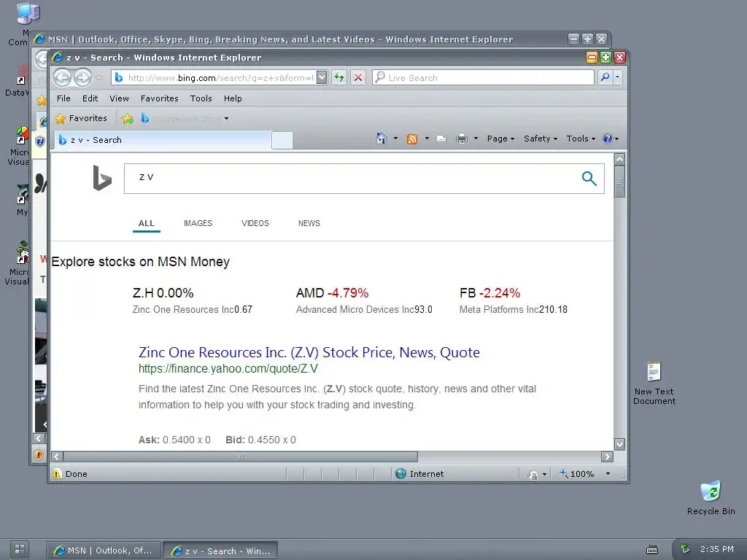Screen dimensions: 747x560
Task: Click the Refresh page icon
Action: (338, 77)
